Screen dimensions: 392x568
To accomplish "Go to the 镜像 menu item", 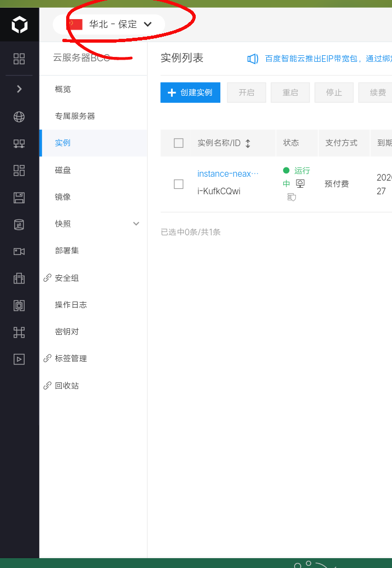I will click(x=63, y=197).
